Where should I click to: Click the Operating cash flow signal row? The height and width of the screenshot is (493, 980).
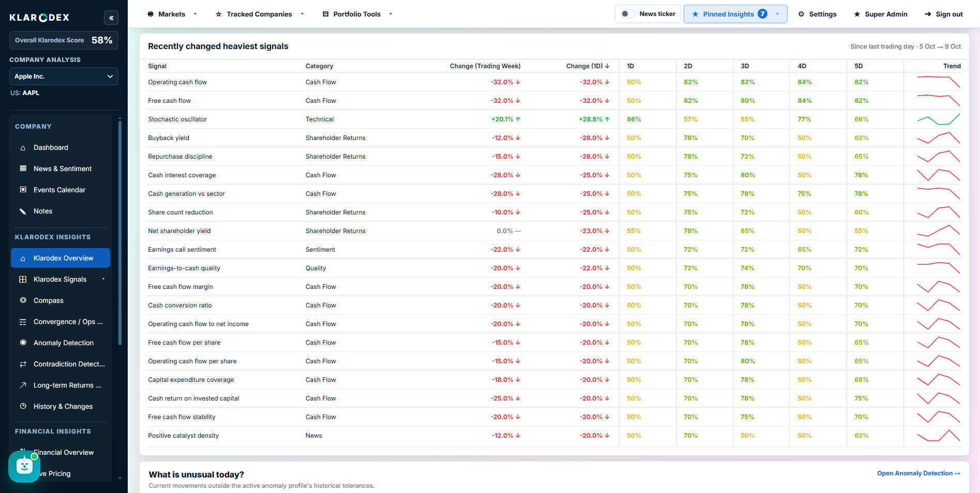pyautogui.click(x=554, y=82)
